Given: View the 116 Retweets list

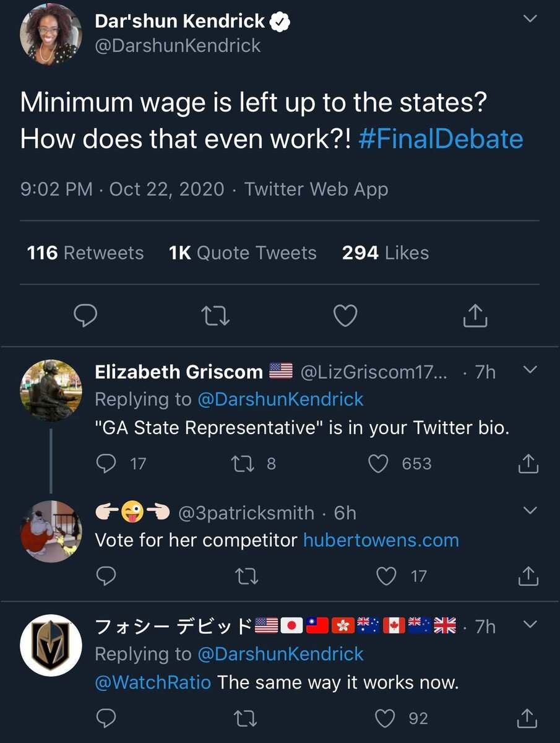Looking at the screenshot, I should pos(85,253).
